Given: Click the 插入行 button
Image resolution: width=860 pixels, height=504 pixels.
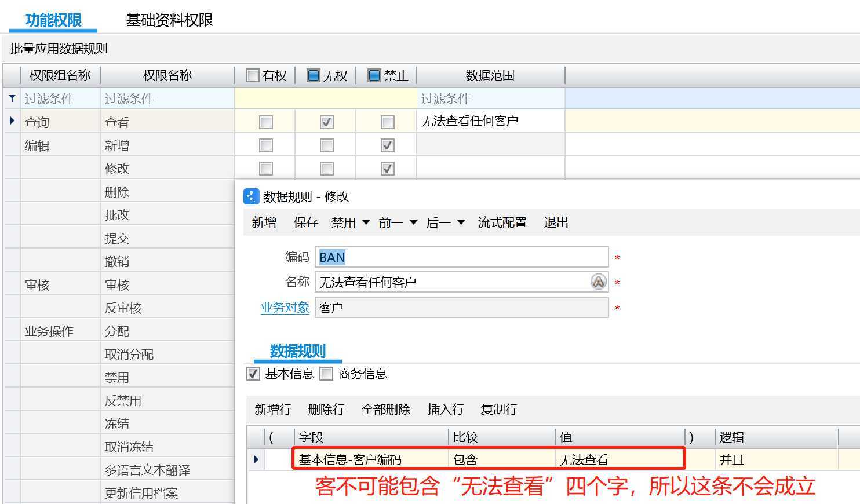Looking at the screenshot, I should (x=446, y=410).
